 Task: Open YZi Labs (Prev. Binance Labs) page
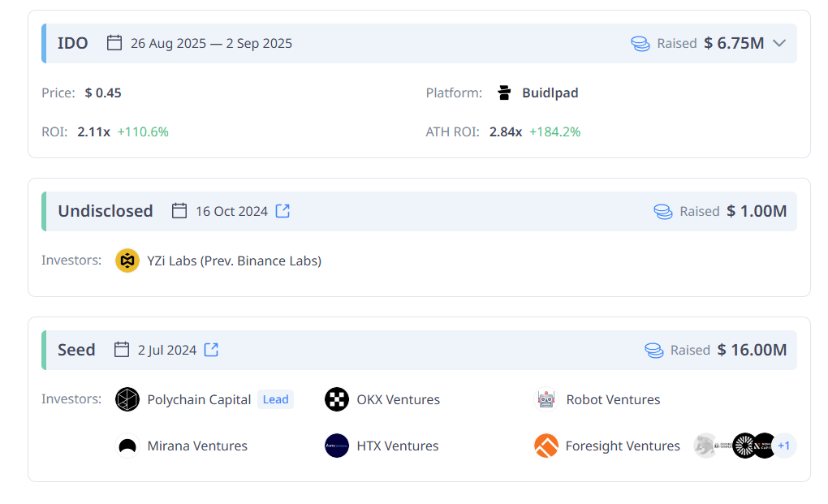tap(234, 261)
